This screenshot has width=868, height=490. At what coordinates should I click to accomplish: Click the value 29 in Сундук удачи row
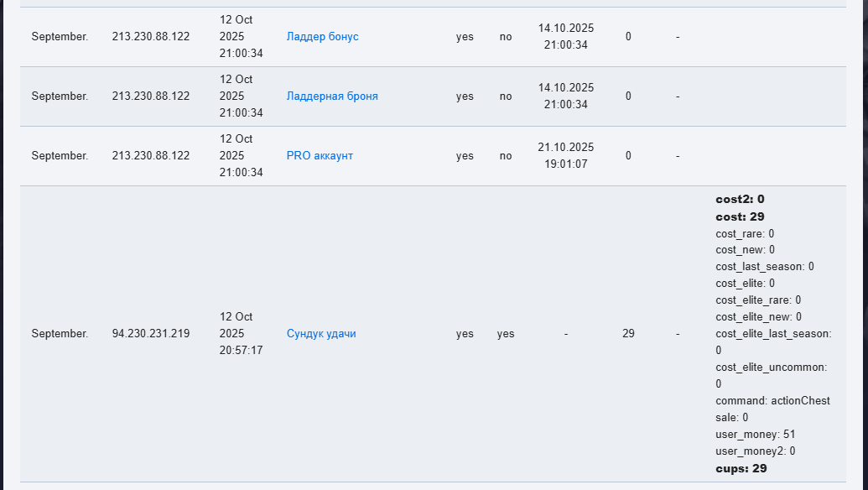coord(628,334)
